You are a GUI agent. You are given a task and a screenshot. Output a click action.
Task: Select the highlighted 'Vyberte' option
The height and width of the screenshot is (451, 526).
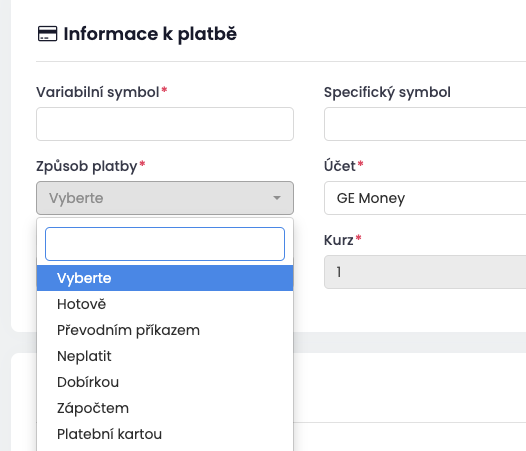[x=165, y=278]
